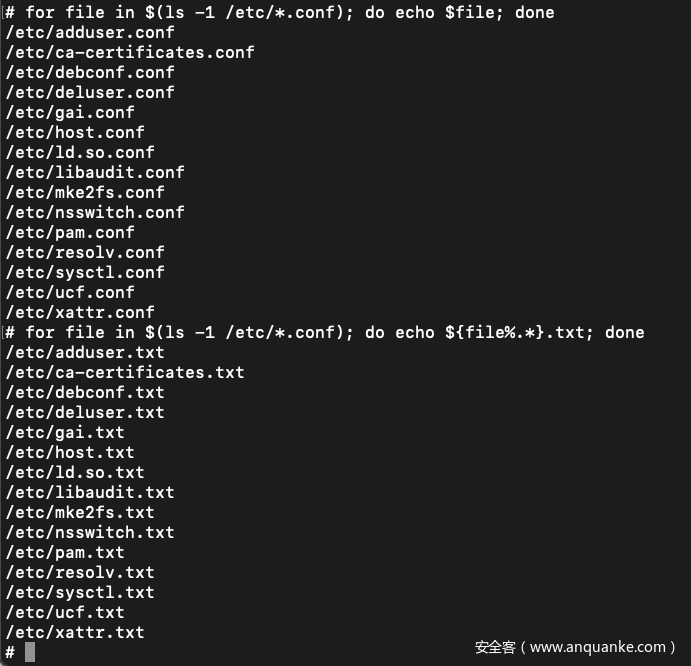691x666 pixels.
Task: Click the terminal cursor block at the prompt
Action: pyautogui.click(x=30, y=652)
